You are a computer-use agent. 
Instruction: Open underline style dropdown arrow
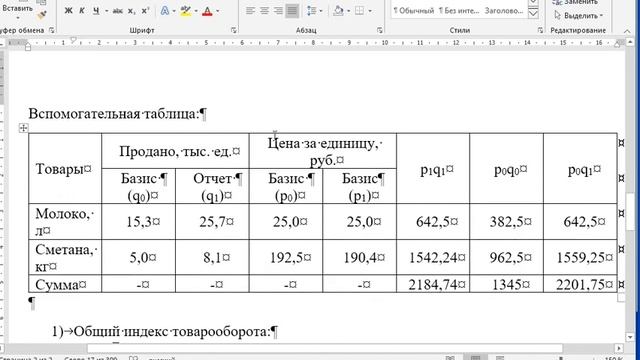107,11
